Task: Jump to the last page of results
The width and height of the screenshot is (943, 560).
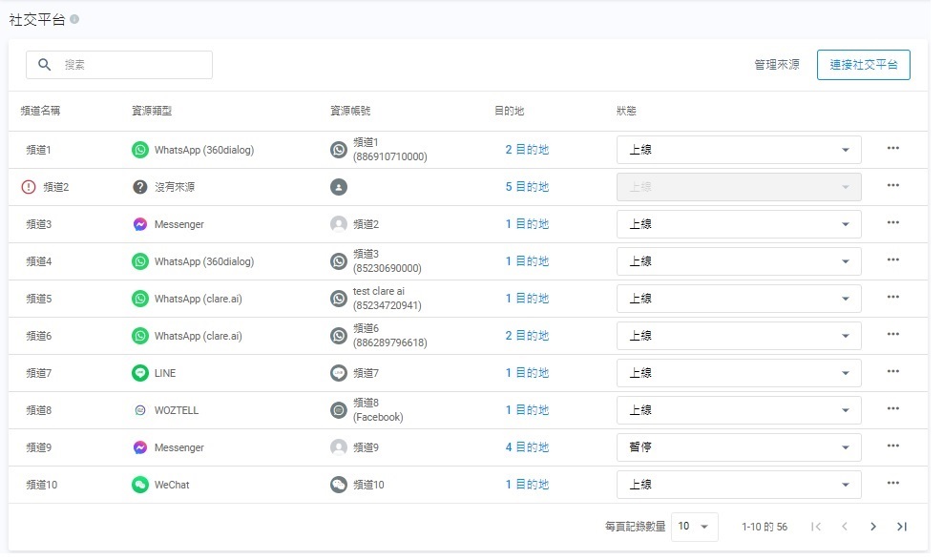Action: click(901, 527)
